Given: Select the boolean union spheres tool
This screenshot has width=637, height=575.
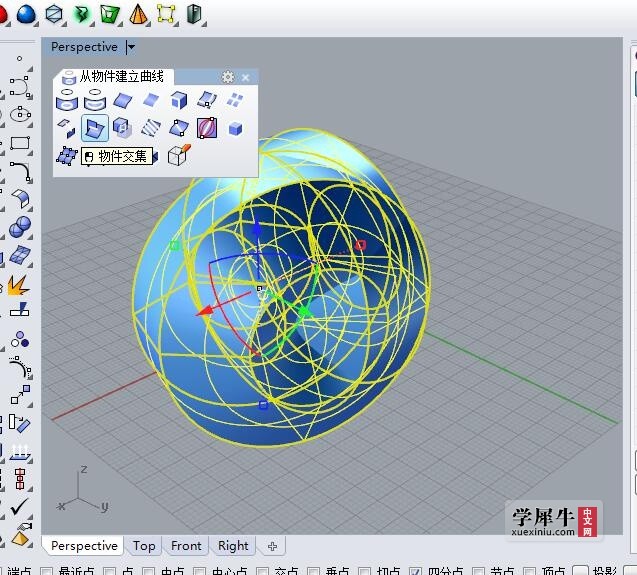Looking at the screenshot, I should coord(20,227).
